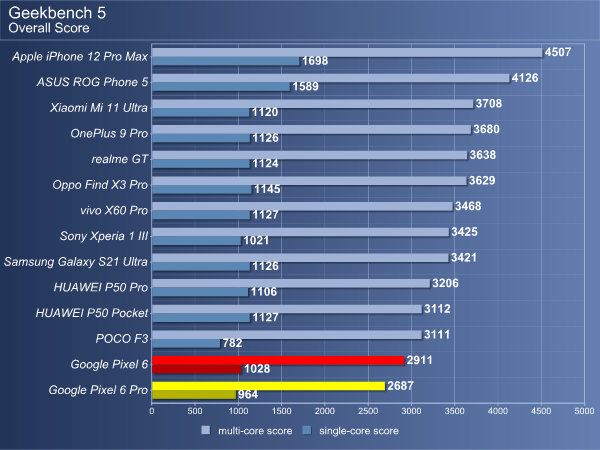600x450 pixels.
Task: Select the 'single-core score' legend label
Action: pyautogui.click(x=359, y=431)
